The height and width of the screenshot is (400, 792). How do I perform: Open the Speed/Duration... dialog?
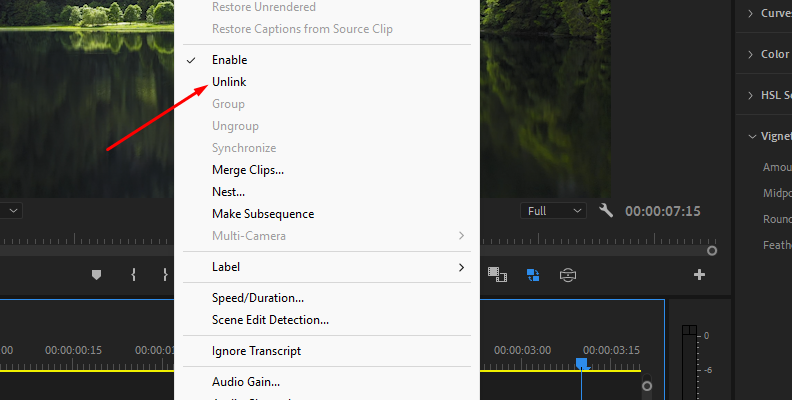coord(258,298)
